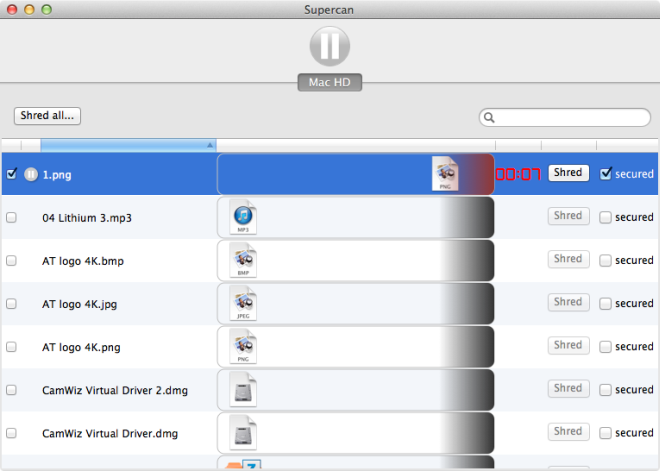The width and height of the screenshot is (660, 471).
Task: Zoom the Supercan window
Action: [x=47, y=9]
